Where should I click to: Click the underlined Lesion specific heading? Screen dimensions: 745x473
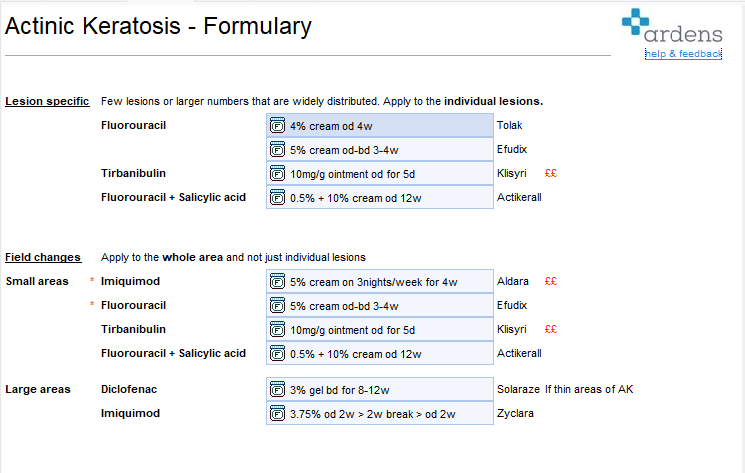click(47, 101)
